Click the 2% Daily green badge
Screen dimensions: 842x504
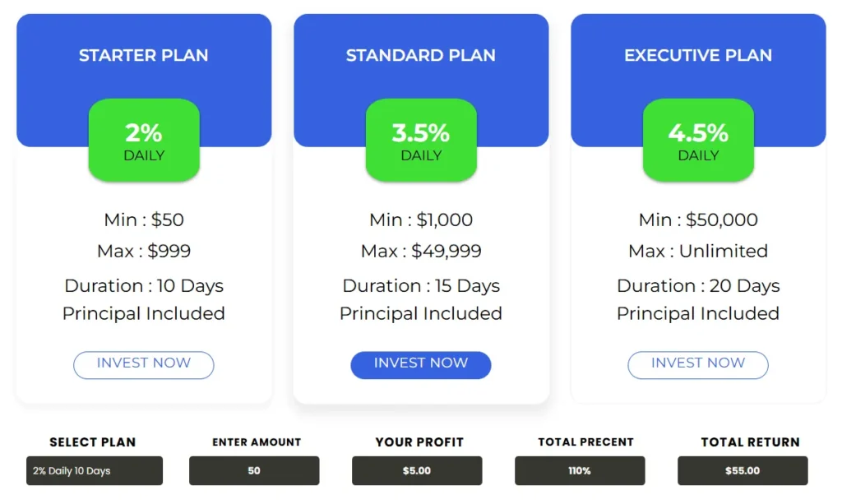point(144,141)
